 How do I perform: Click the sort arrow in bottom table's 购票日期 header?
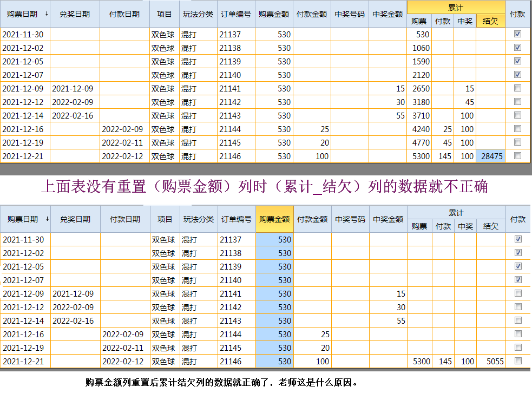(x=47, y=219)
